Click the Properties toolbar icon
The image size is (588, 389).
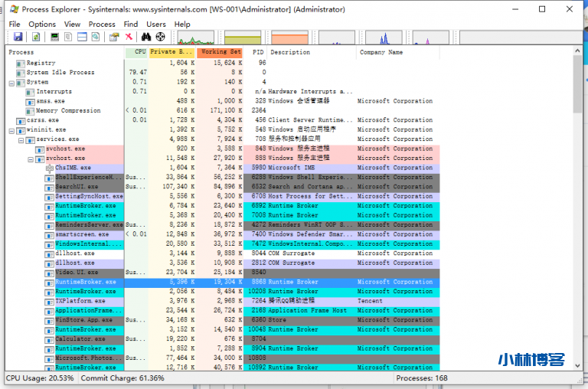(114, 37)
